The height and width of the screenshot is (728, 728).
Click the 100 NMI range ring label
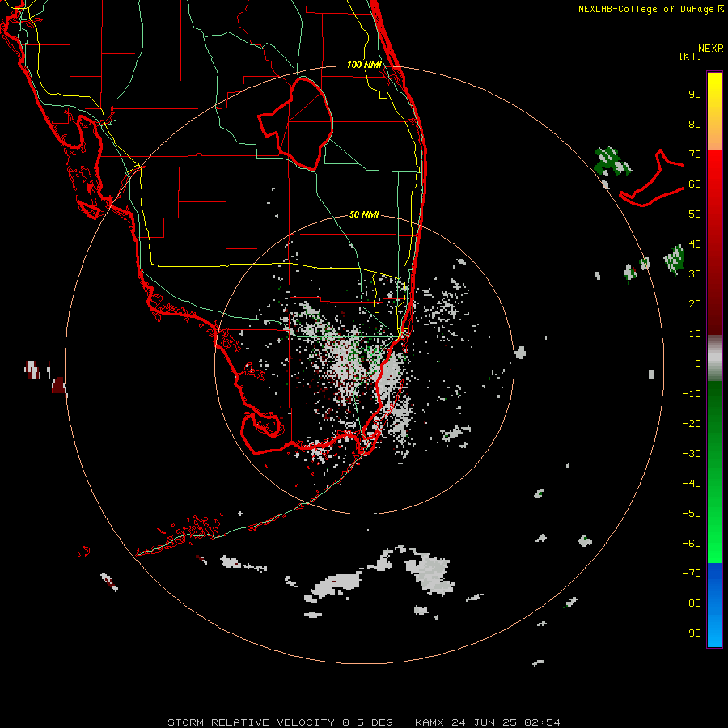pos(364,65)
